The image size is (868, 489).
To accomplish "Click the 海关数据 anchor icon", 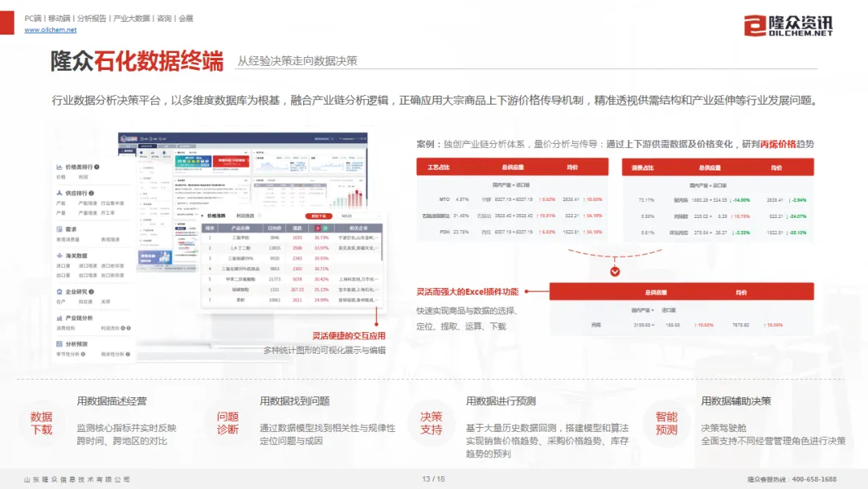I will tap(59, 255).
